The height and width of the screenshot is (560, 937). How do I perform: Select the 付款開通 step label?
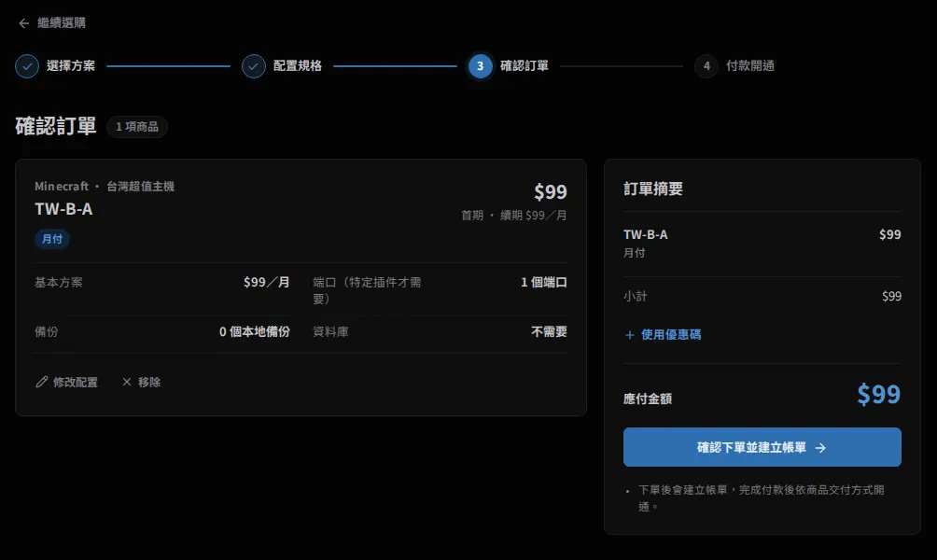point(750,65)
